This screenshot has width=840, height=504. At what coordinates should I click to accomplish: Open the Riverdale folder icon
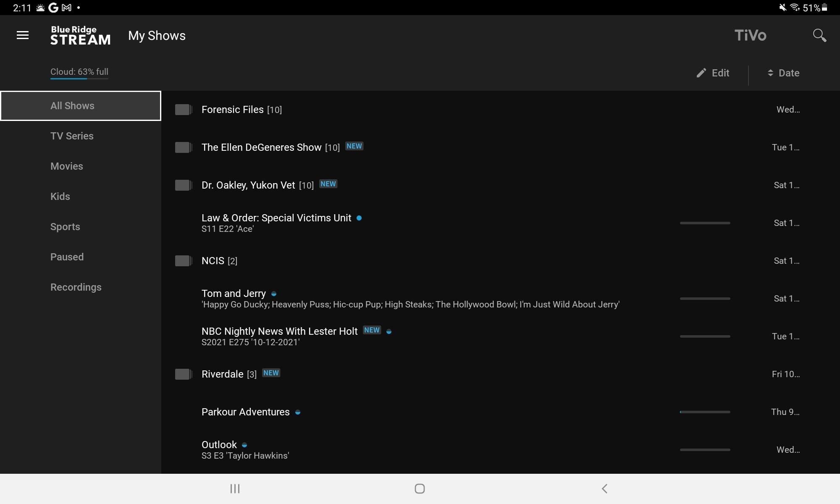click(x=184, y=374)
